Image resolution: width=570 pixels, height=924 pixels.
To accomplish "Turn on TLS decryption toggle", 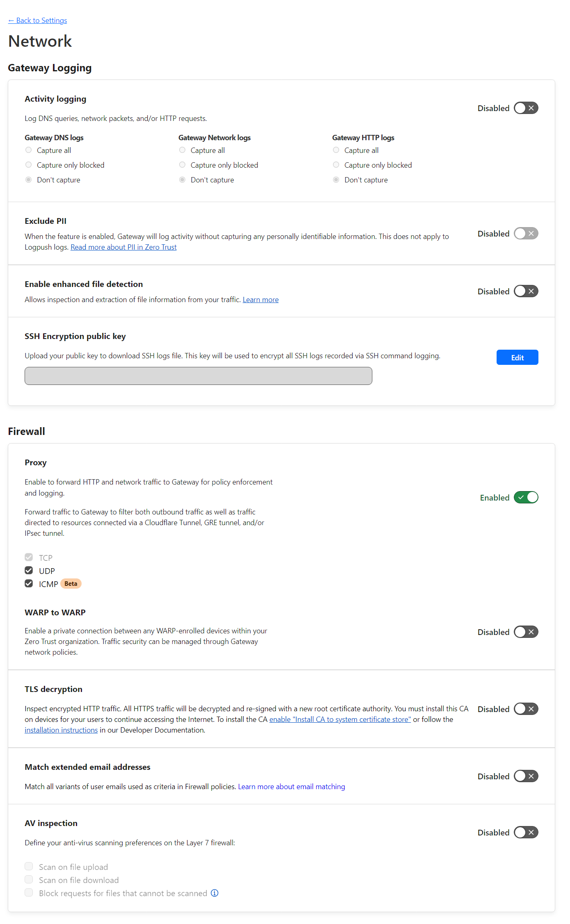I will pos(526,709).
